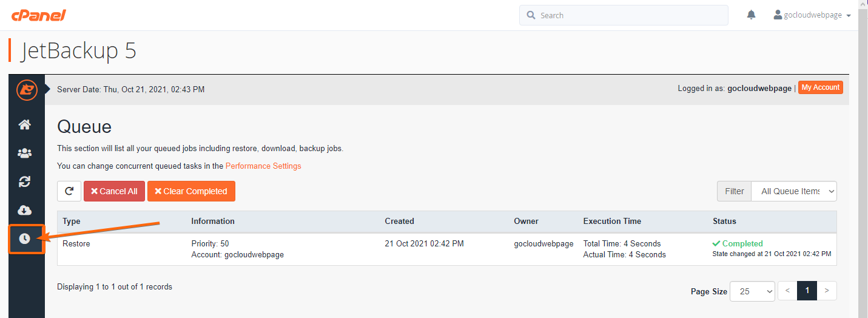The image size is (868, 318).
Task: Refresh the queue list
Action: (x=69, y=191)
